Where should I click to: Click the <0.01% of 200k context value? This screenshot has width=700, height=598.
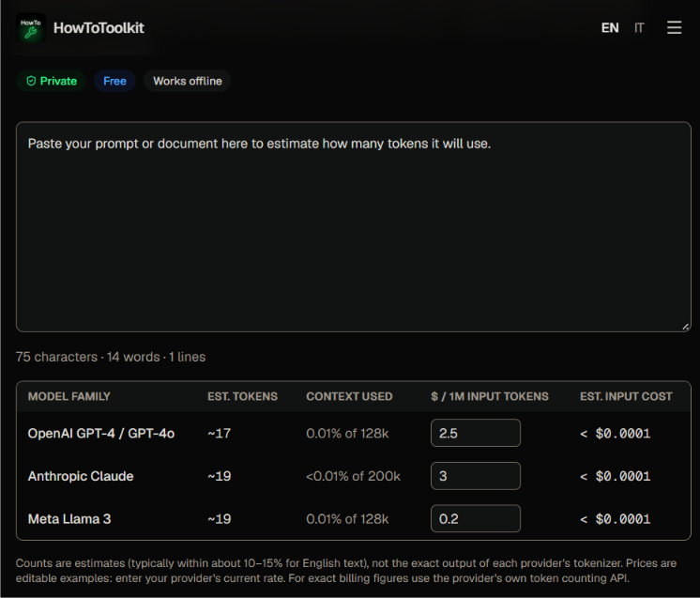353,476
